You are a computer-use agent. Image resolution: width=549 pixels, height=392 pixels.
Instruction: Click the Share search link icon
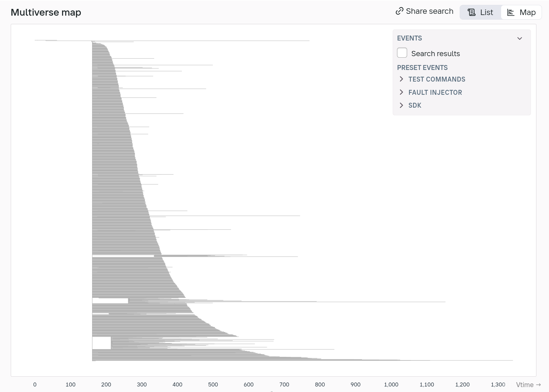(x=399, y=11)
